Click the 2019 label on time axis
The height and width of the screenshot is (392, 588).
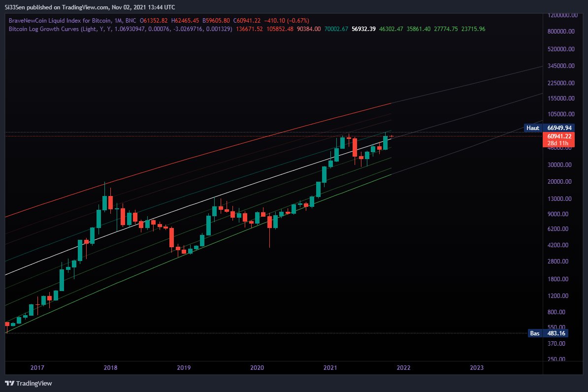tap(184, 367)
